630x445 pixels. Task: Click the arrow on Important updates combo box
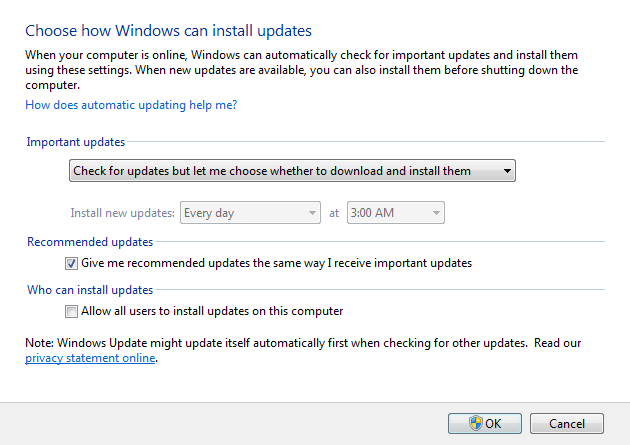(x=507, y=171)
